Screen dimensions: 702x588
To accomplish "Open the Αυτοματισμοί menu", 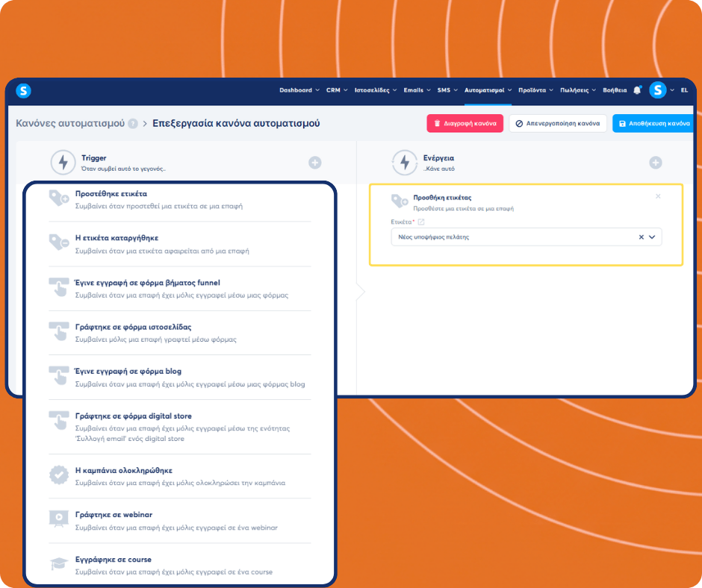I will (488, 90).
